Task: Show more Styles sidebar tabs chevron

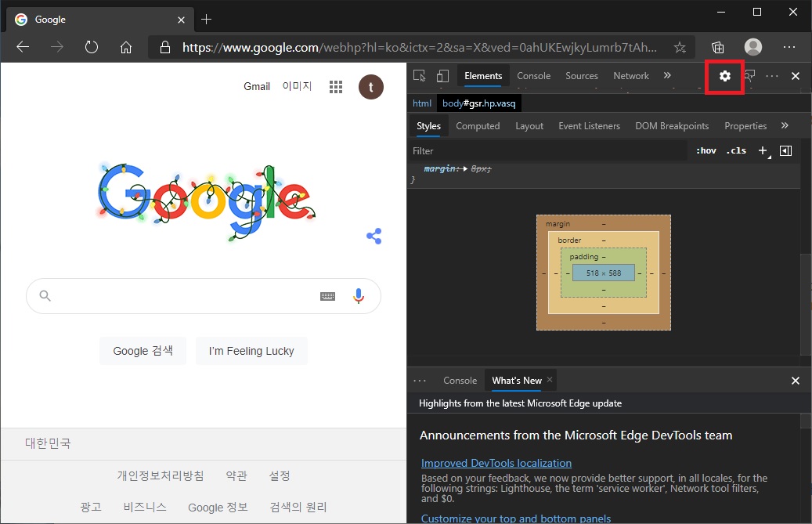Action: 785,125
